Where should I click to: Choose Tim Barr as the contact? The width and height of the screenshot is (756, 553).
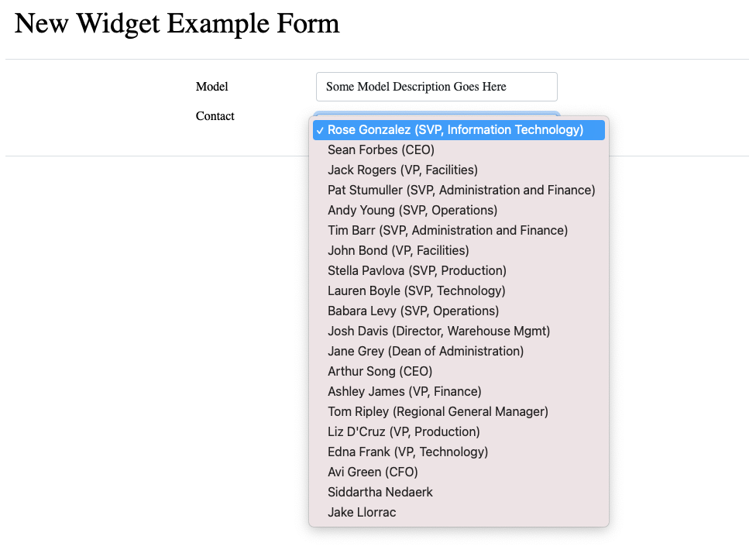448,230
